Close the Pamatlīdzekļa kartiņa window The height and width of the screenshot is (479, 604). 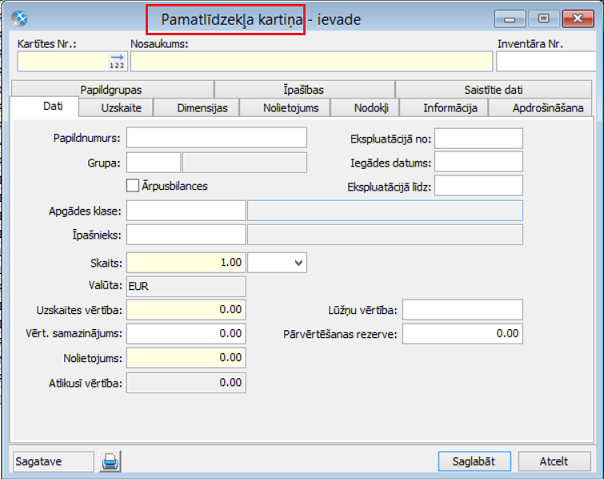click(x=578, y=18)
